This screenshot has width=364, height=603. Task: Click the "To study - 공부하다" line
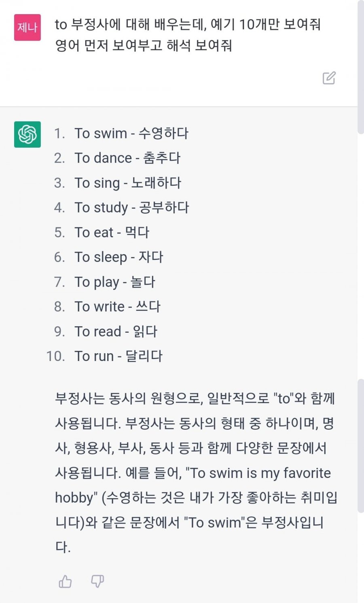(131, 208)
